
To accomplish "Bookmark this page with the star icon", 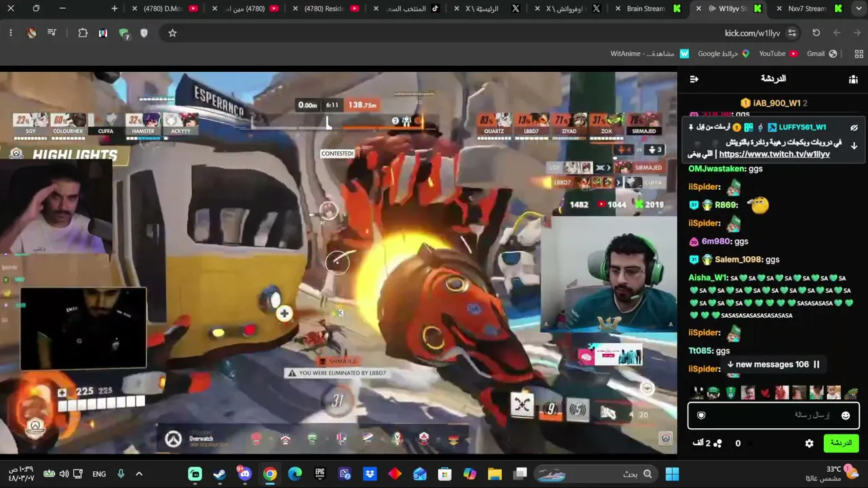I will 172,33.
